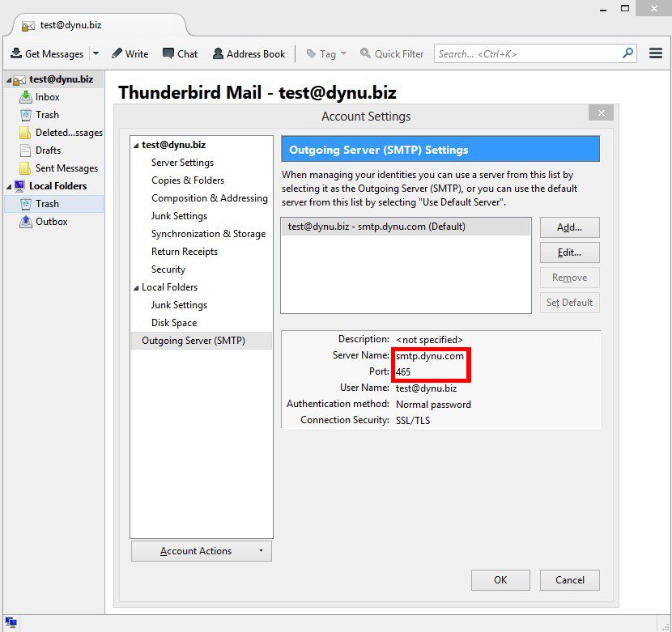Select test@dynu.biz in the settings tree
This screenshot has width=672, height=632.
pos(173,145)
